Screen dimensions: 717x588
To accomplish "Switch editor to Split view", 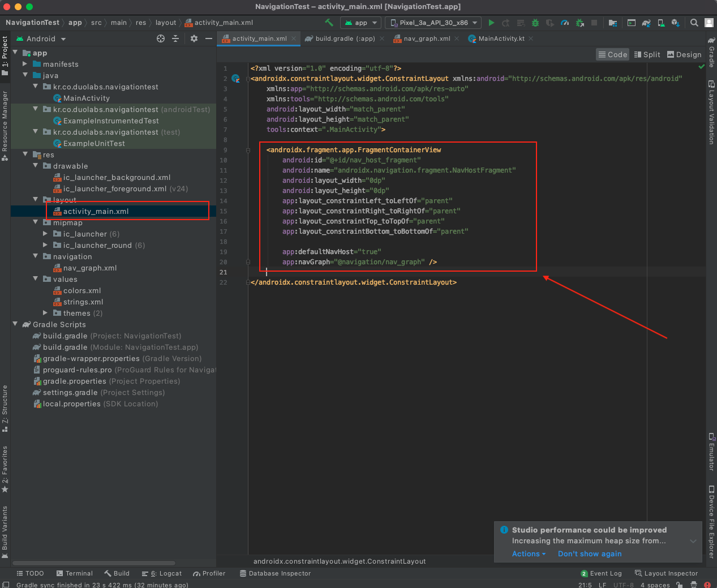I will coord(647,54).
